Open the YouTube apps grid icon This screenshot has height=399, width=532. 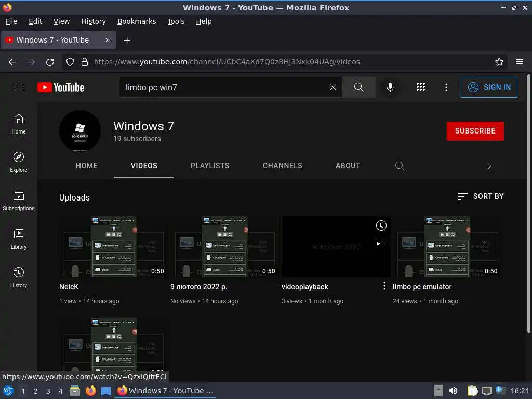point(421,87)
